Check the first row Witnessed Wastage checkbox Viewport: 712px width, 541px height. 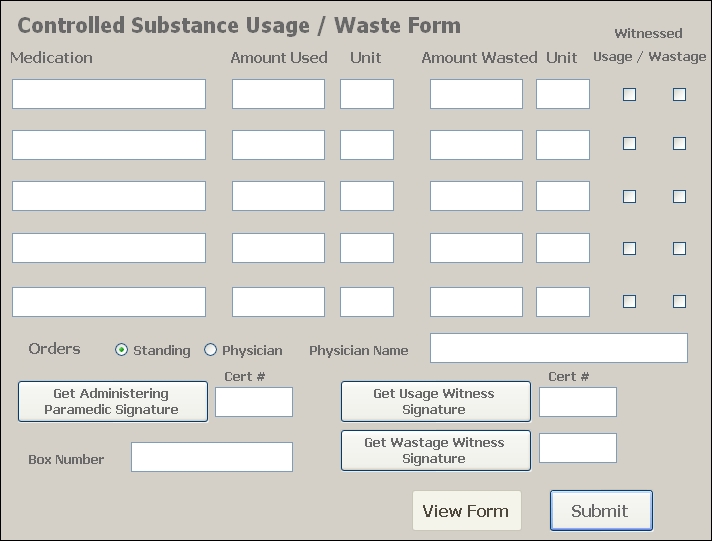pos(679,95)
